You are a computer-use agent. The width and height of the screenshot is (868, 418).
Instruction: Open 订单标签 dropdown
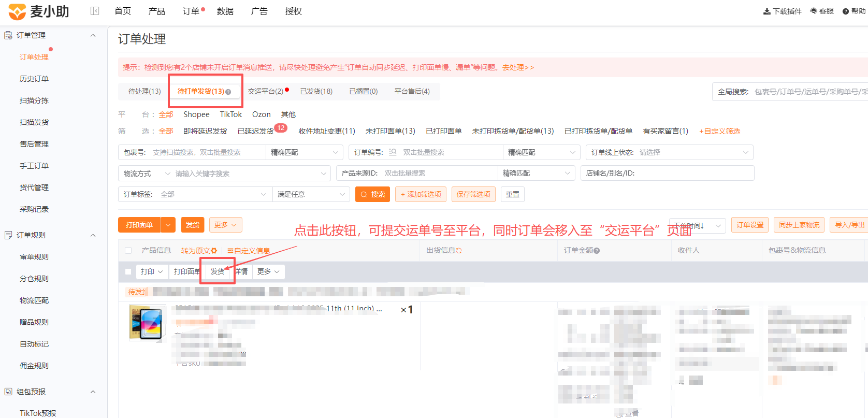pos(195,195)
